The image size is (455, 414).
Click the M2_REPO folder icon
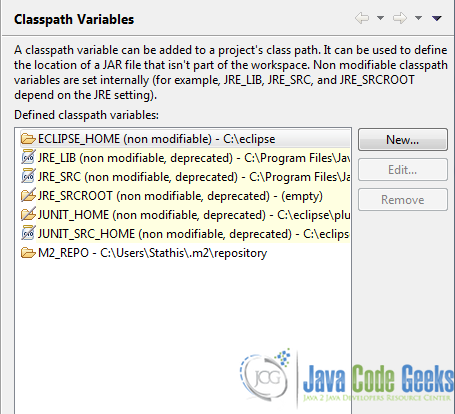pyautogui.click(x=28, y=253)
